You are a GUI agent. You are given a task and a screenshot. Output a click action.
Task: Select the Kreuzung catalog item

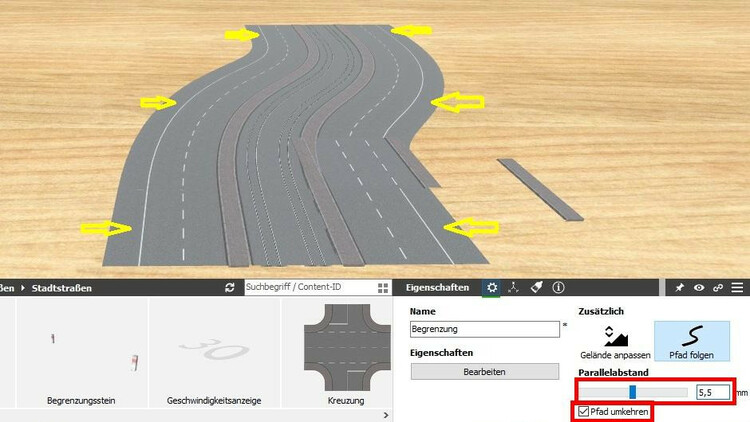point(346,353)
